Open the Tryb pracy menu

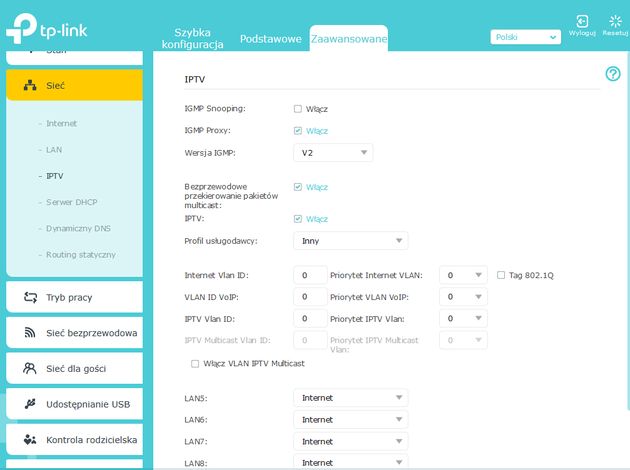click(74, 297)
